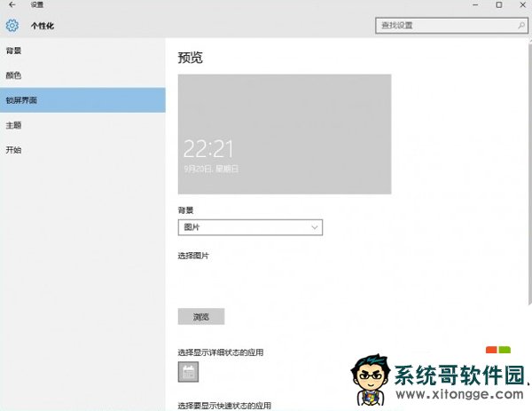Click the lock screen preview image
The height and width of the screenshot is (411, 532).
[x=285, y=134]
